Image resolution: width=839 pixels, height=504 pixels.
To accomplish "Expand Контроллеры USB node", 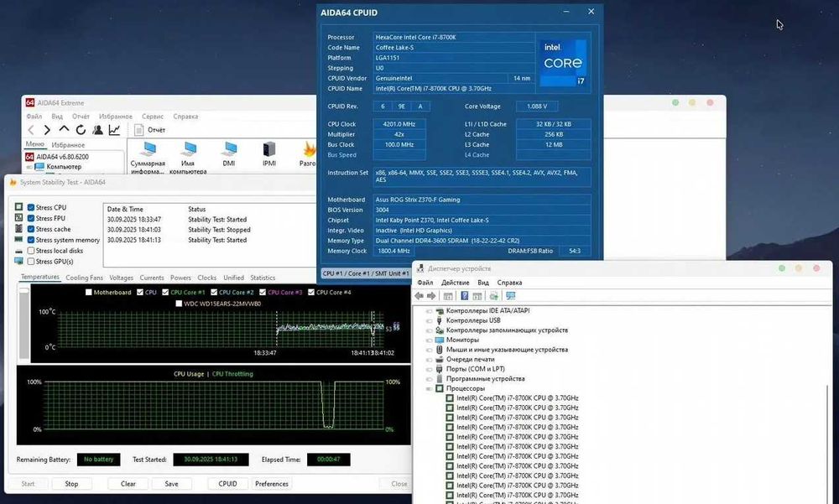I will click(429, 320).
